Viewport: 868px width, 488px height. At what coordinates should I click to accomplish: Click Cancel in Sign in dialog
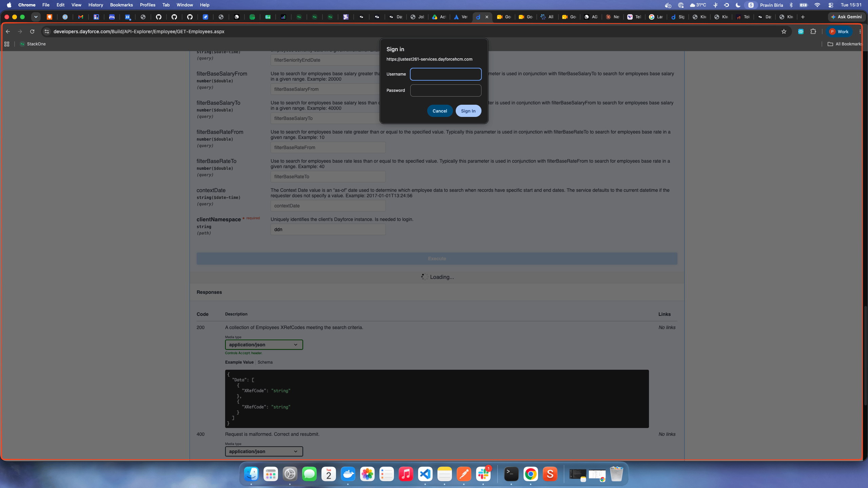(440, 111)
